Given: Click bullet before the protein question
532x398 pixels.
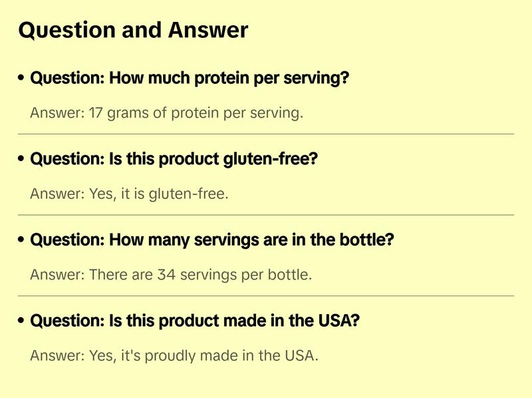Looking at the screenshot, I should [22, 79].
